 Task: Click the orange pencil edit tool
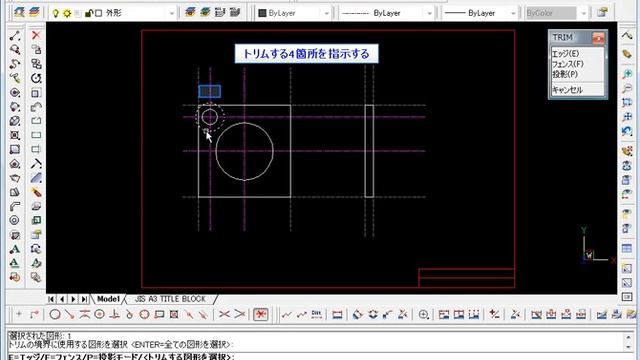(36, 192)
